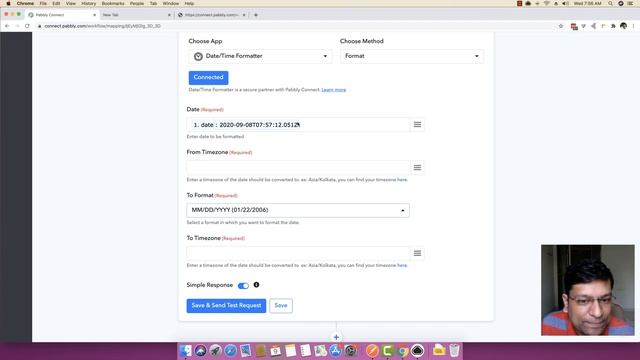Screen dimensions: 640x360
Task: Open the Help menu
Action: click(189, 3)
